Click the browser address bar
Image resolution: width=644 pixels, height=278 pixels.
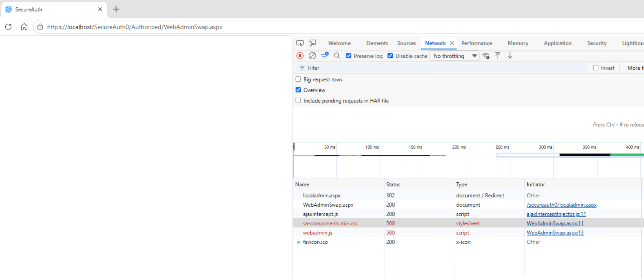tap(339, 27)
